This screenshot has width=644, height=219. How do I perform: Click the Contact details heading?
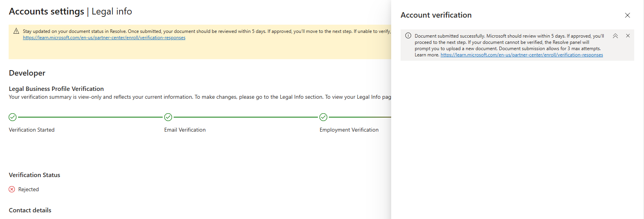(30, 210)
